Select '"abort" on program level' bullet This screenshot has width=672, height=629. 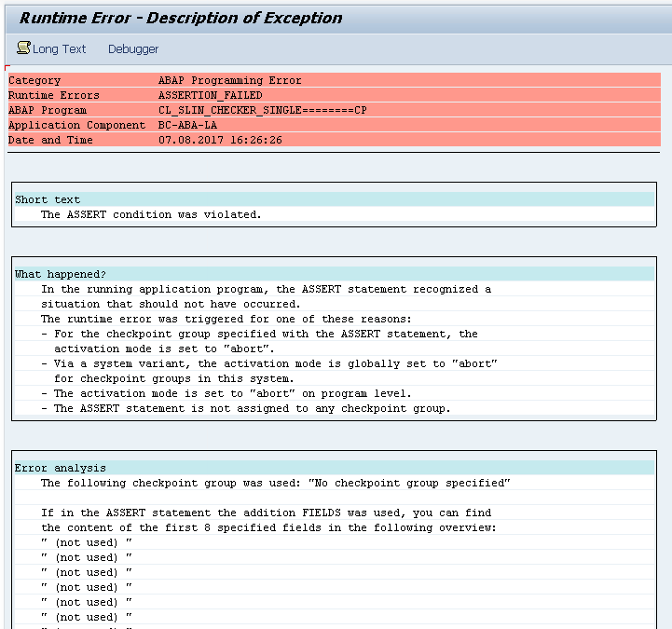(x=226, y=393)
